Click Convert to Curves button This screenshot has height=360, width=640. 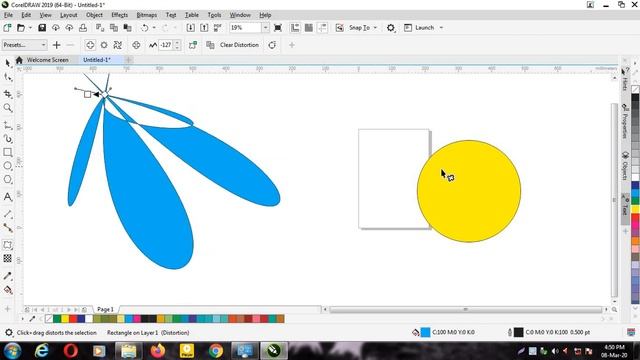click(272, 45)
